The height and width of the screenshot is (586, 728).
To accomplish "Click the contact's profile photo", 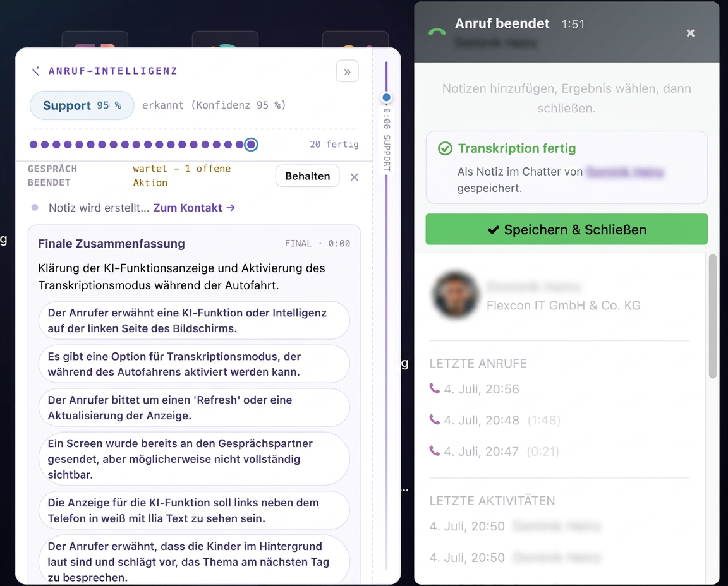I will pyautogui.click(x=455, y=295).
